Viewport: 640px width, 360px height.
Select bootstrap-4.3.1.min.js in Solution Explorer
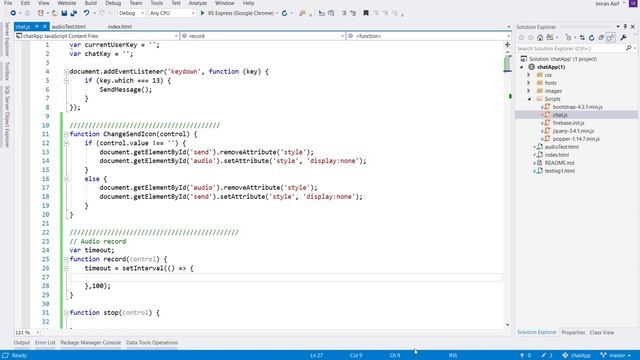click(578, 107)
